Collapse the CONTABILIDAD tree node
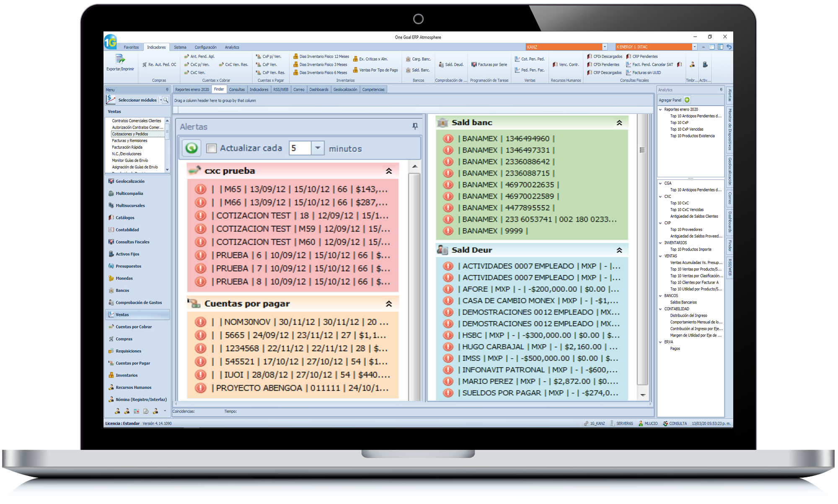The width and height of the screenshot is (838, 504). tap(661, 309)
